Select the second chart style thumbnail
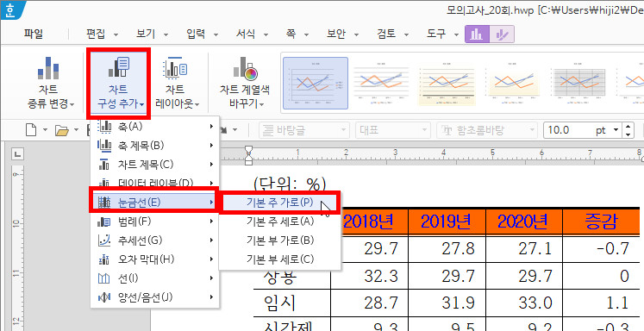 pyautogui.click(x=381, y=84)
